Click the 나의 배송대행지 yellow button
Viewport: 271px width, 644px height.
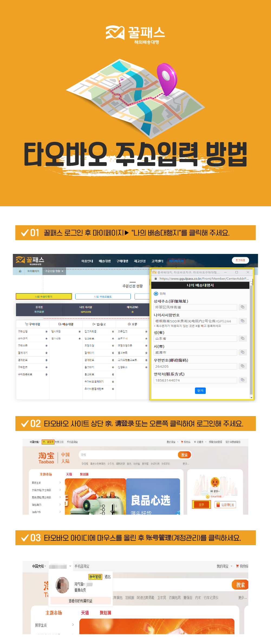(x=44, y=296)
